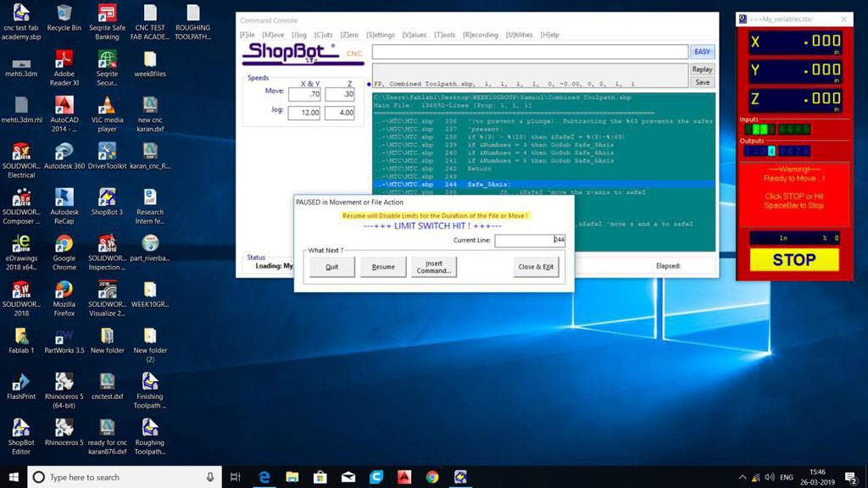Click the yellow STOP button
Viewport: 868px width, 488px height.
[794, 259]
